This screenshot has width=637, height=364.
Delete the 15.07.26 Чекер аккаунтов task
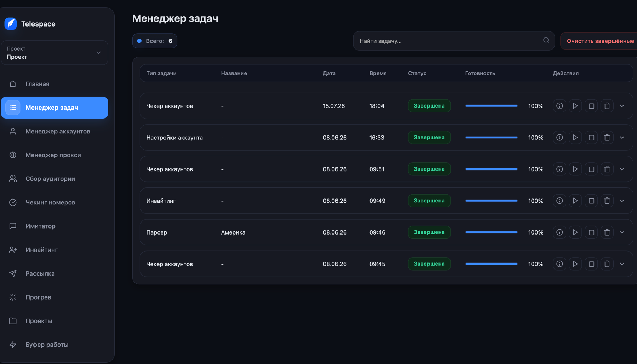pyautogui.click(x=607, y=106)
